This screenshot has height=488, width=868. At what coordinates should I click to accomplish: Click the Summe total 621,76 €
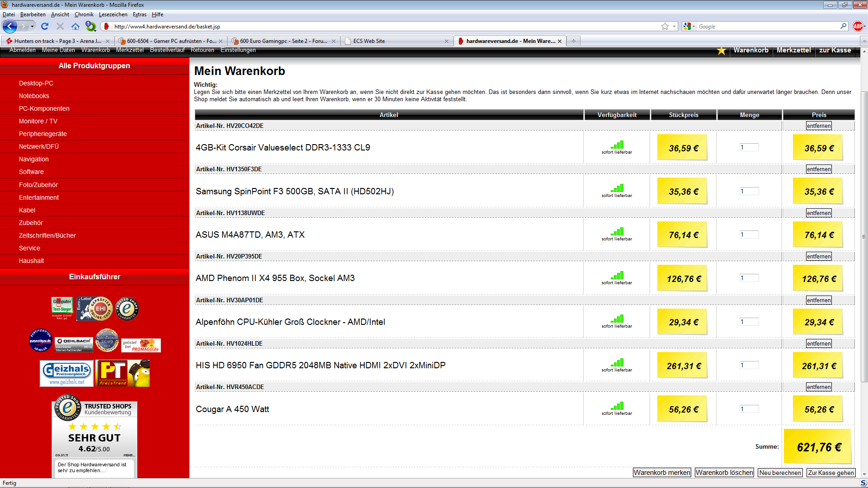click(819, 447)
